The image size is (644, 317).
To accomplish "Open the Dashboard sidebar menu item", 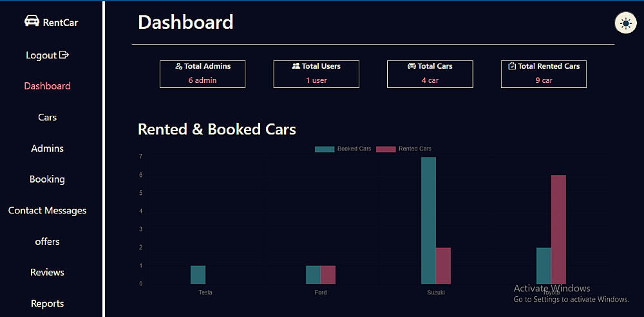I will [x=48, y=86].
